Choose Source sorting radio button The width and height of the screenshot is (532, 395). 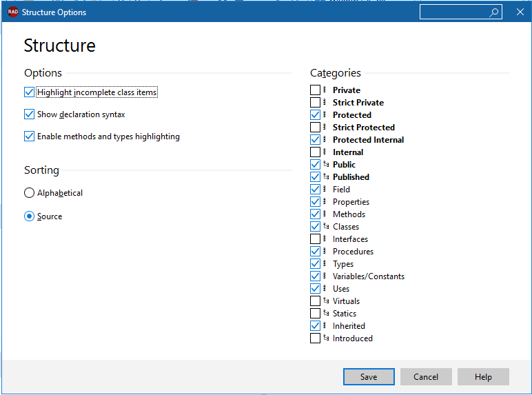click(29, 216)
